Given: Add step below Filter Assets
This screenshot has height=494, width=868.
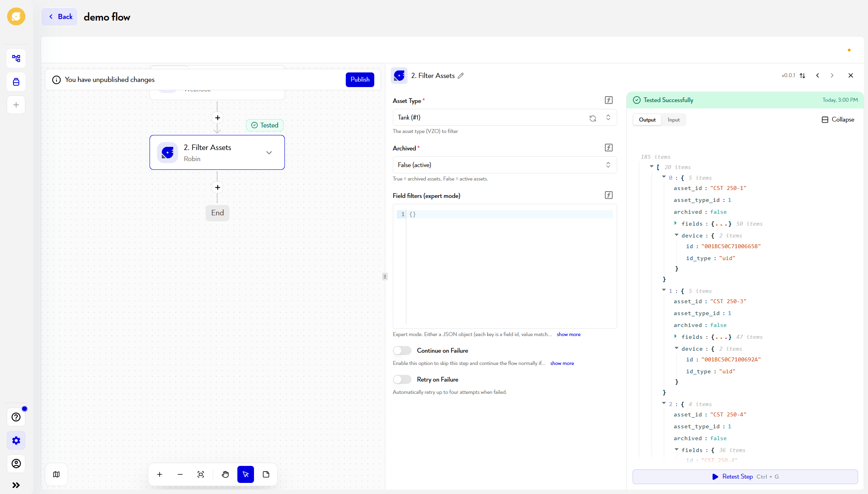Looking at the screenshot, I should (x=218, y=188).
